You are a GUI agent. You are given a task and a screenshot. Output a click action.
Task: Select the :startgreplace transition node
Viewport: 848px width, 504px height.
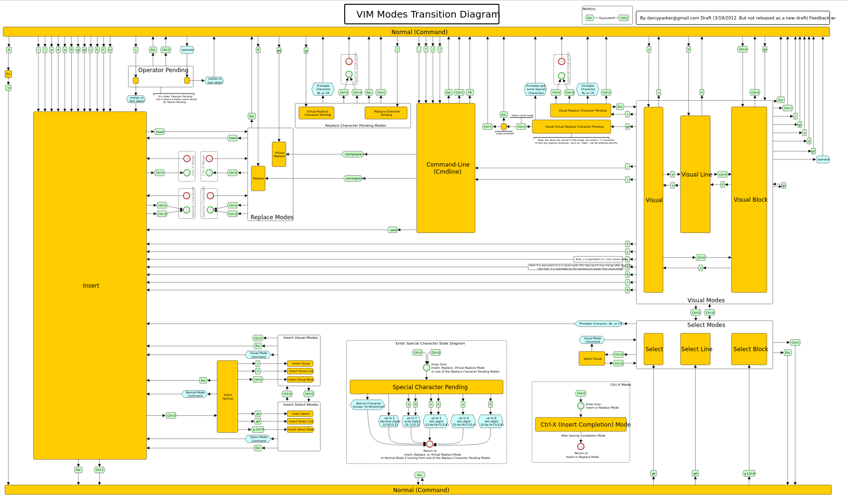tap(353, 154)
